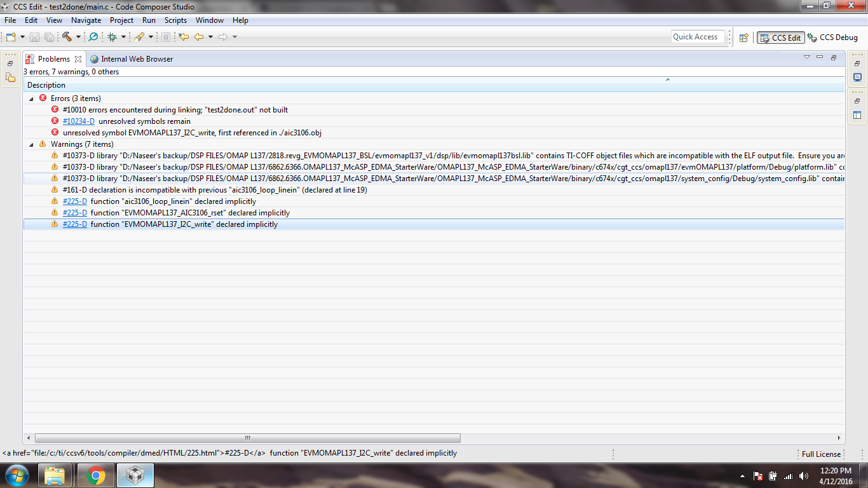This screenshot has height=488, width=868.
Task: Close the Problems tab
Action: tap(78, 59)
